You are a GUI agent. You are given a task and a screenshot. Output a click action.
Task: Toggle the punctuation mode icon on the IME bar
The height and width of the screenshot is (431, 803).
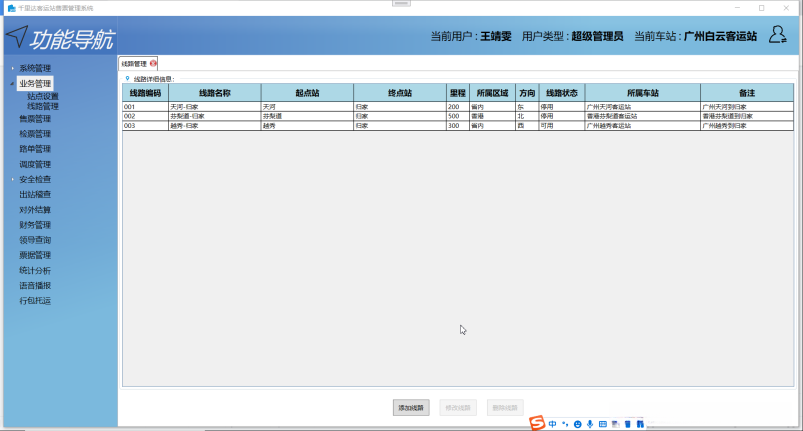[x=565, y=424]
